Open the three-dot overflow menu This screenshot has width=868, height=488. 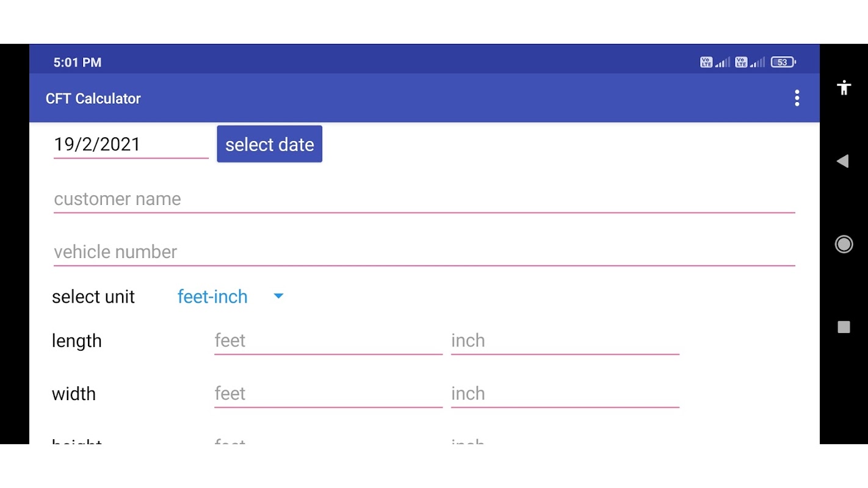[797, 98]
